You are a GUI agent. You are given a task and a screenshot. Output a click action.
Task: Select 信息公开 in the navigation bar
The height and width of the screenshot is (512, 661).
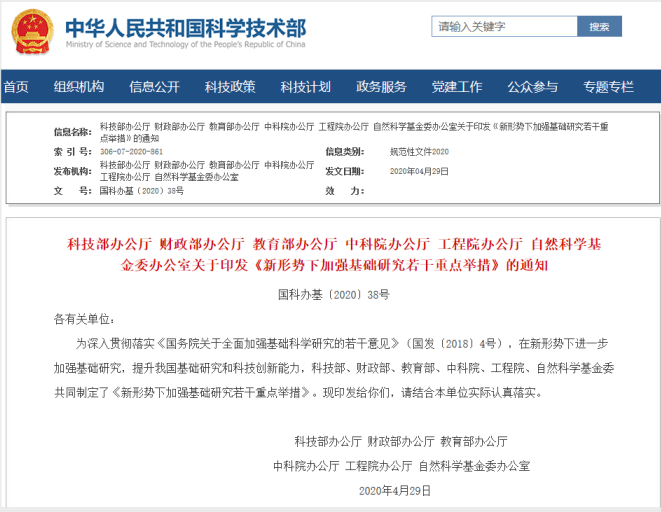point(154,87)
